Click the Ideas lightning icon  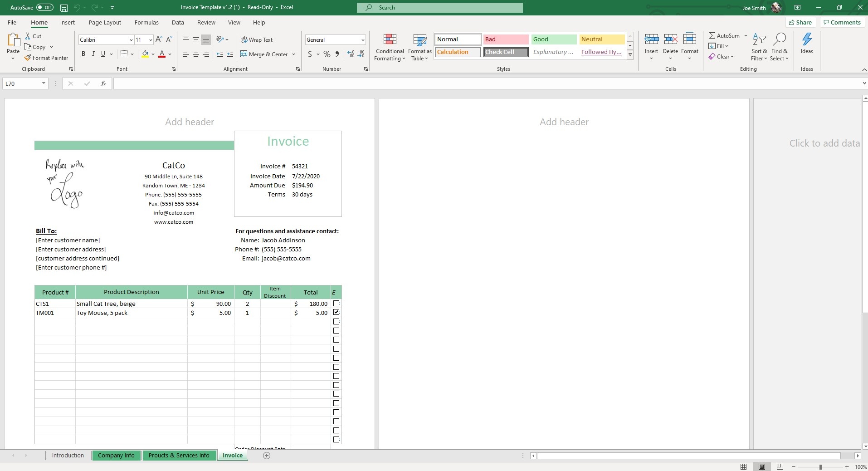click(x=807, y=39)
